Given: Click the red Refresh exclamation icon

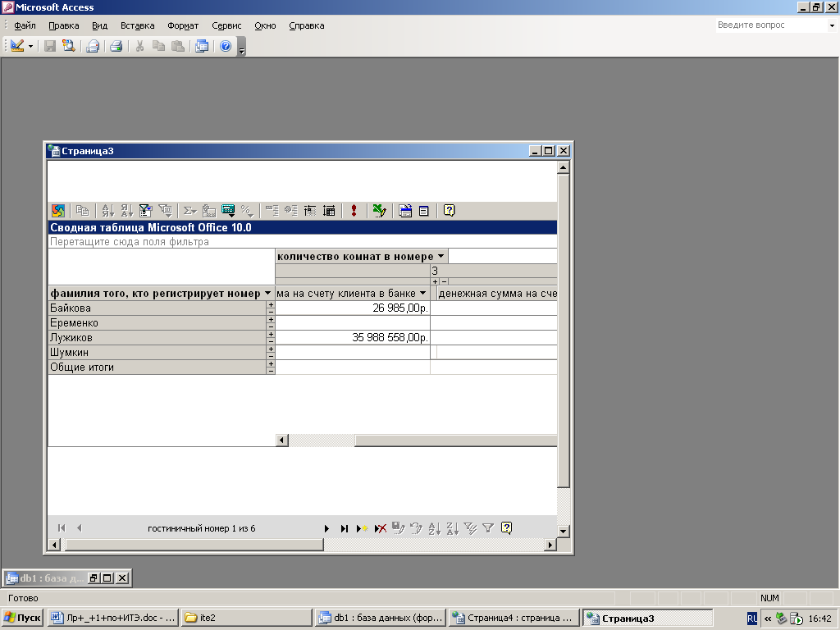Looking at the screenshot, I should [354, 211].
